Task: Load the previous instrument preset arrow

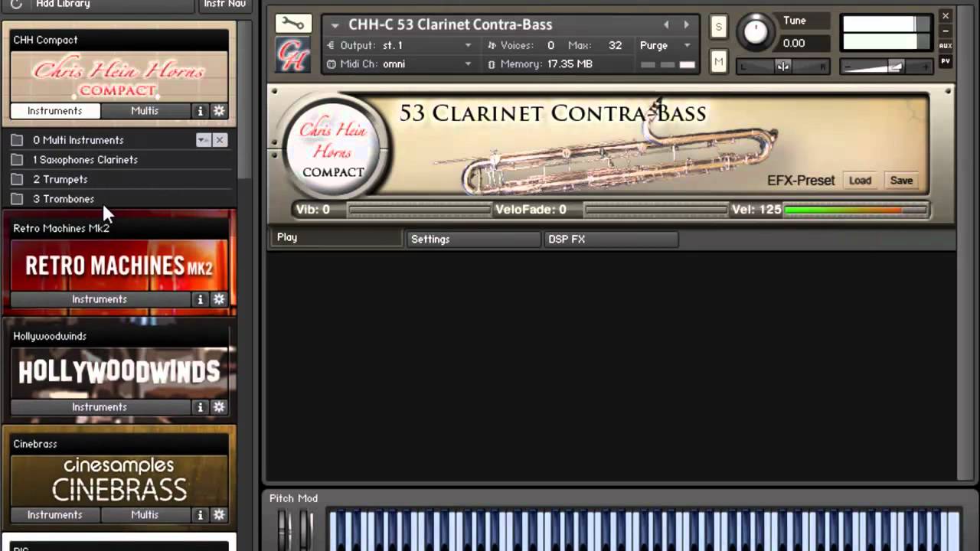Action: (x=666, y=24)
